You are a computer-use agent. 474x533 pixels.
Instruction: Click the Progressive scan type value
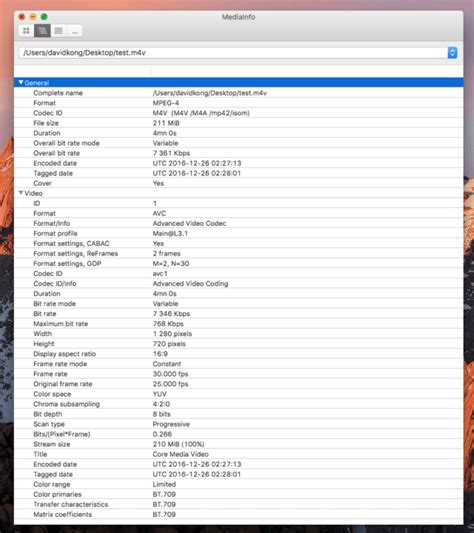pyautogui.click(x=171, y=424)
